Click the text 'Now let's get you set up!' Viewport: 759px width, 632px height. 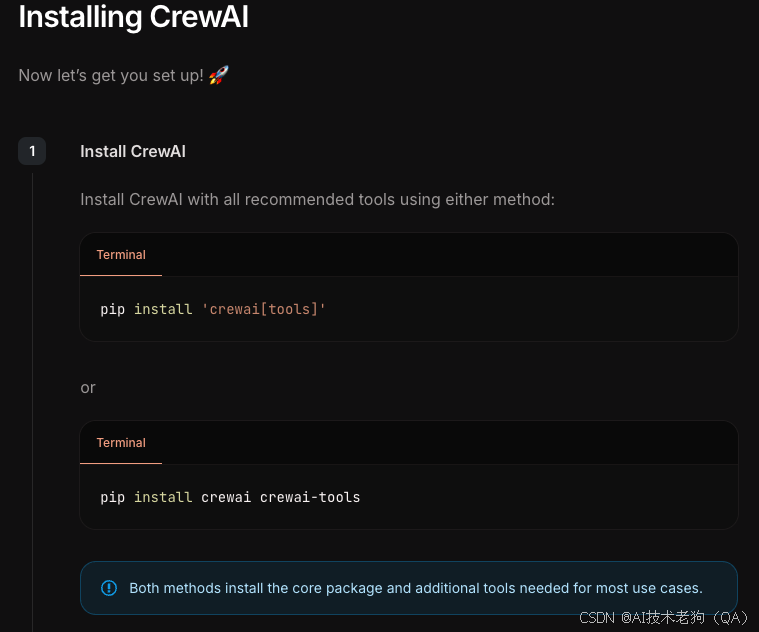pyautogui.click(x=111, y=75)
